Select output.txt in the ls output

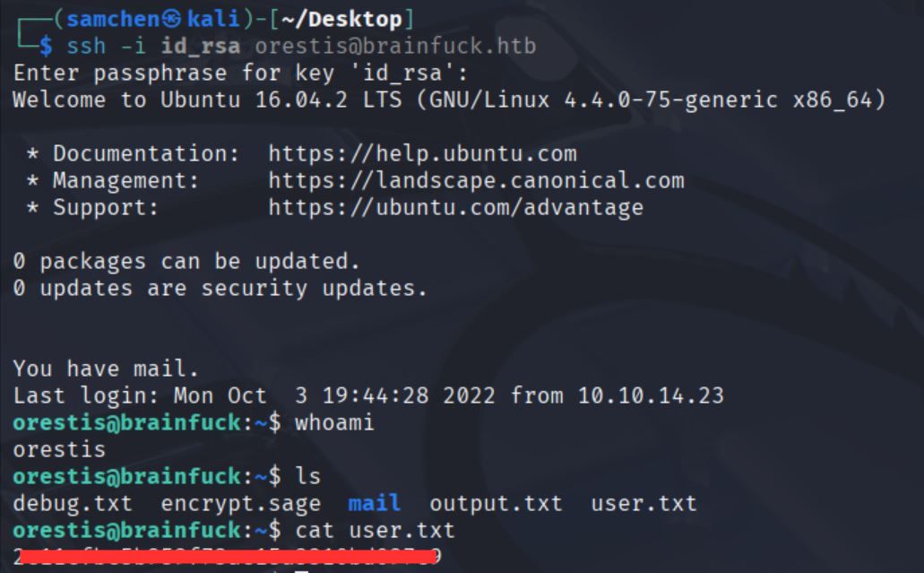coord(496,503)
